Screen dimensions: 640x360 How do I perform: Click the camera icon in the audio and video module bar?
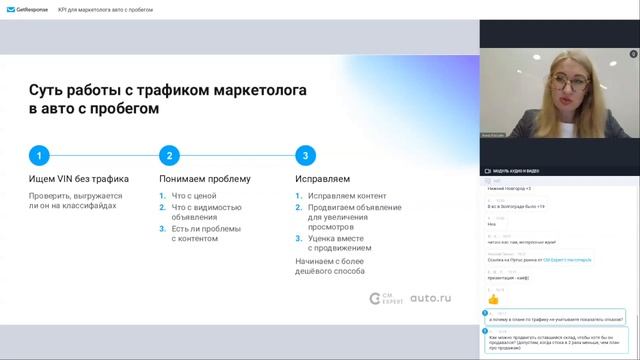[x=487, y=171]
